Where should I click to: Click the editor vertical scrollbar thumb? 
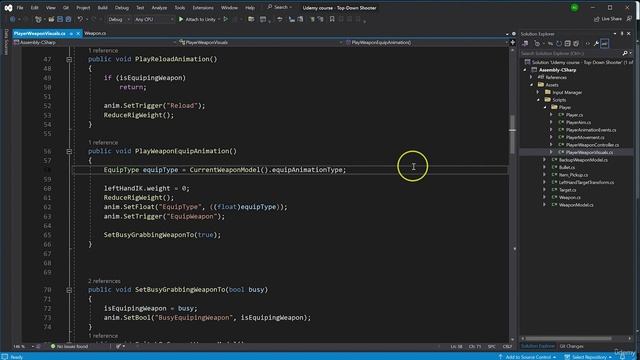512,134
